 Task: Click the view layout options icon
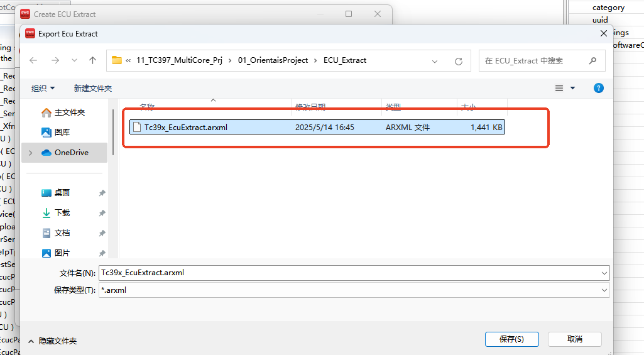(559, 88)
